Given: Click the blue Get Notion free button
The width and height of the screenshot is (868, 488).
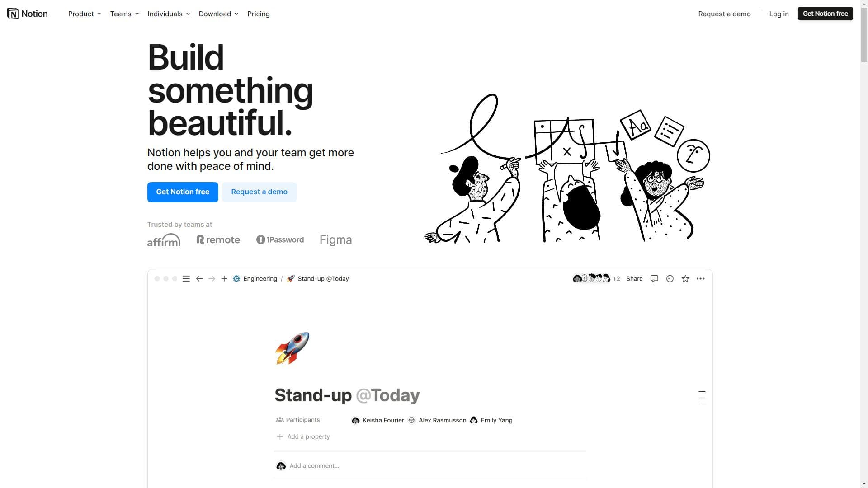Looking at the screenshot, I should click(x=183, y=192).
